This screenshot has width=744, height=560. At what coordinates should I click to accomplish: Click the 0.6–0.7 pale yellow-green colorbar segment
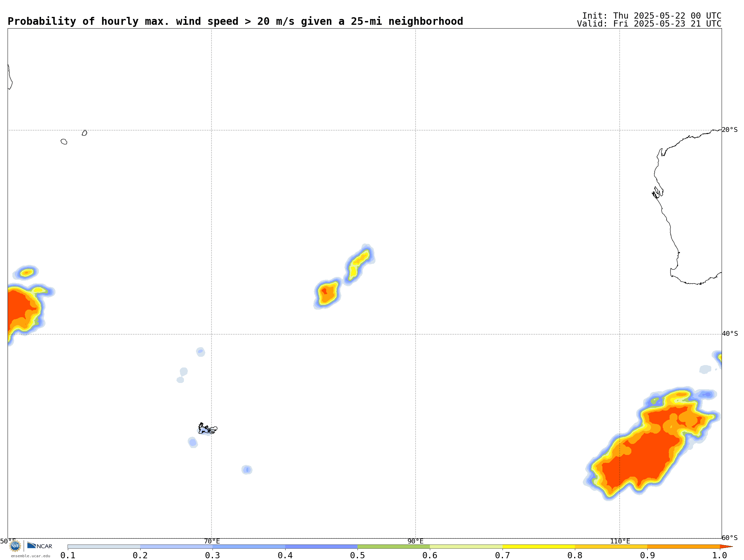(x=466, y=547)
